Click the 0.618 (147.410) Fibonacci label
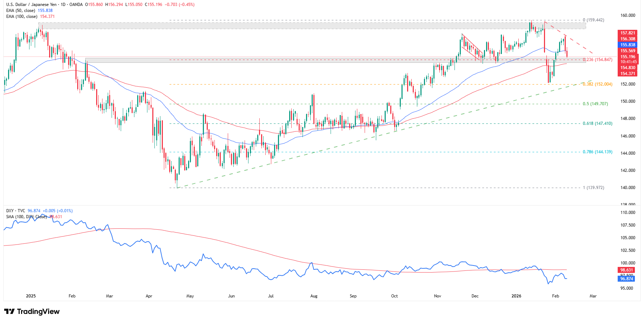Screen dimensions: 644x322 pyautogui.click(x=597, y=123)
